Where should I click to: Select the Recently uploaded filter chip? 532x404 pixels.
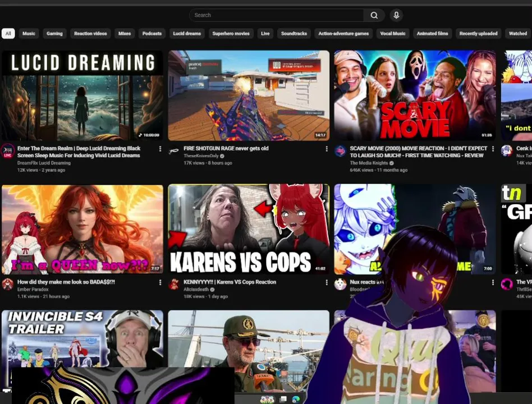click(x=478, y=34)
